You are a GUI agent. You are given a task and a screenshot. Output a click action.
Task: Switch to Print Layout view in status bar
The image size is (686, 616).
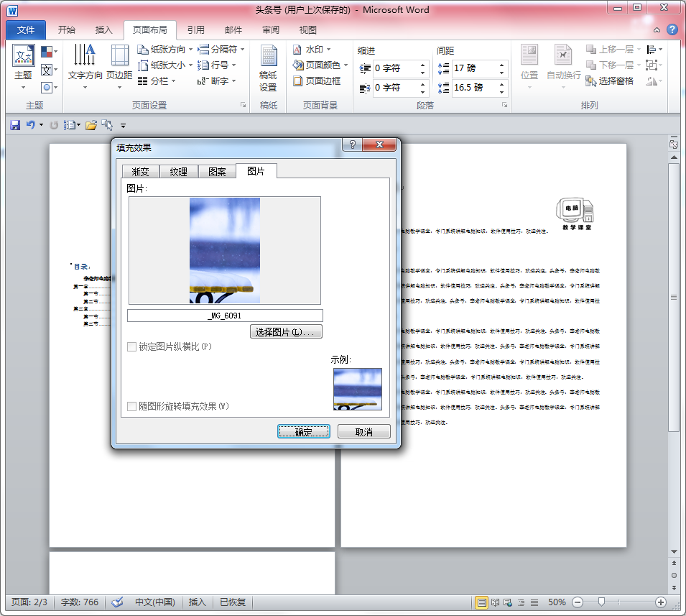481,602
